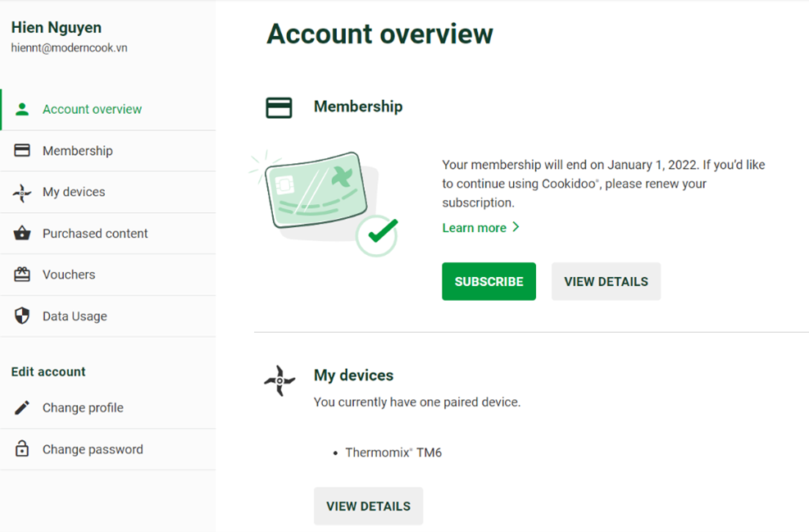Click the card icon beside Membership heading
This screenshot has width=809, height=532.
coord(279,107)
